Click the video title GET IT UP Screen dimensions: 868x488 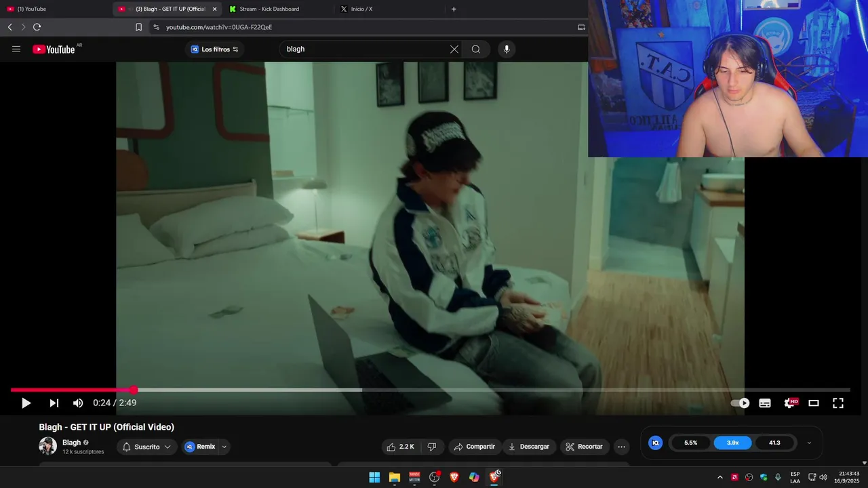[x=106, y=427]
